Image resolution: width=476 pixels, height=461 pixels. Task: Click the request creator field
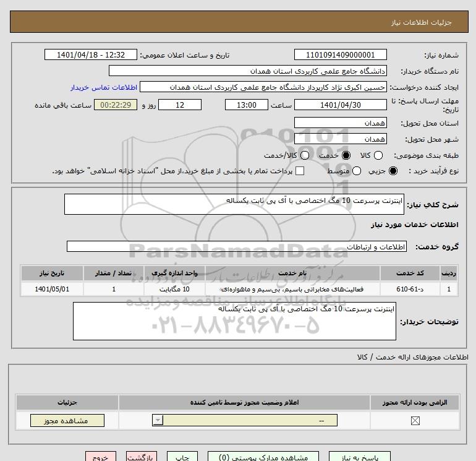[x=263, y=87]
